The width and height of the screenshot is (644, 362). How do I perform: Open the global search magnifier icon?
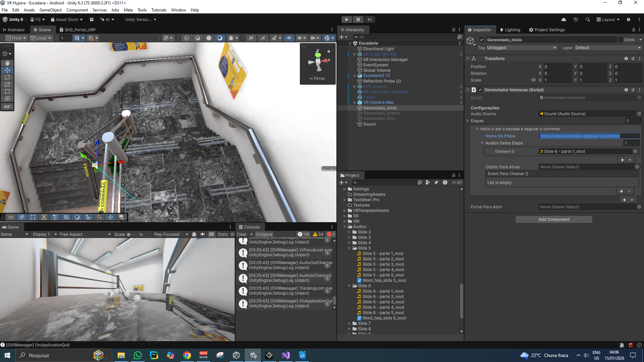point(588,19)
